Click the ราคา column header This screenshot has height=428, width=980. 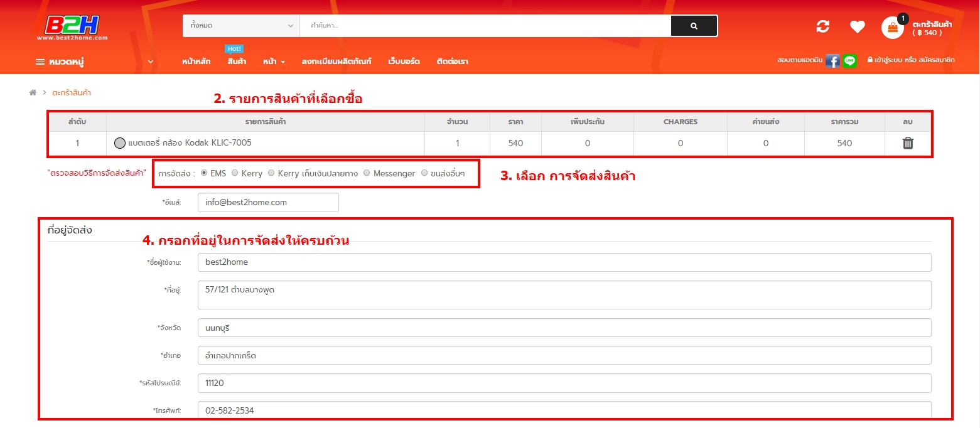(x=516, y=121)
